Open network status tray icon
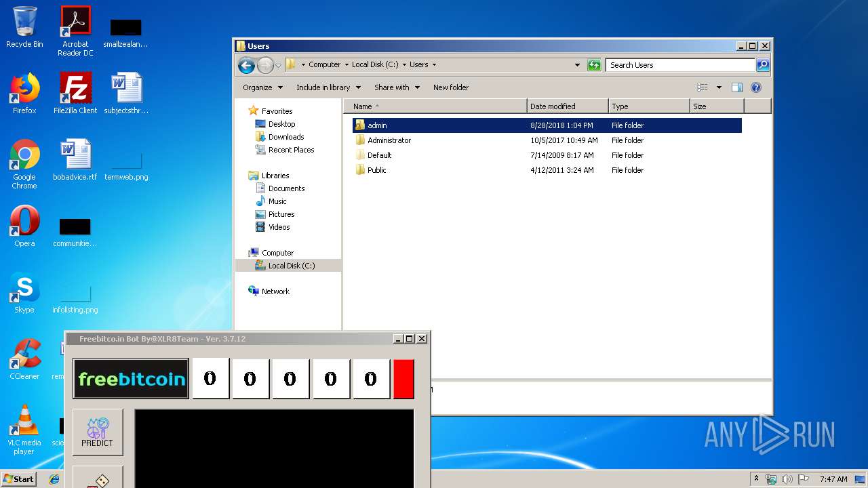The width and height of the screenshot is (868, 488). click(x=771, y=479)
